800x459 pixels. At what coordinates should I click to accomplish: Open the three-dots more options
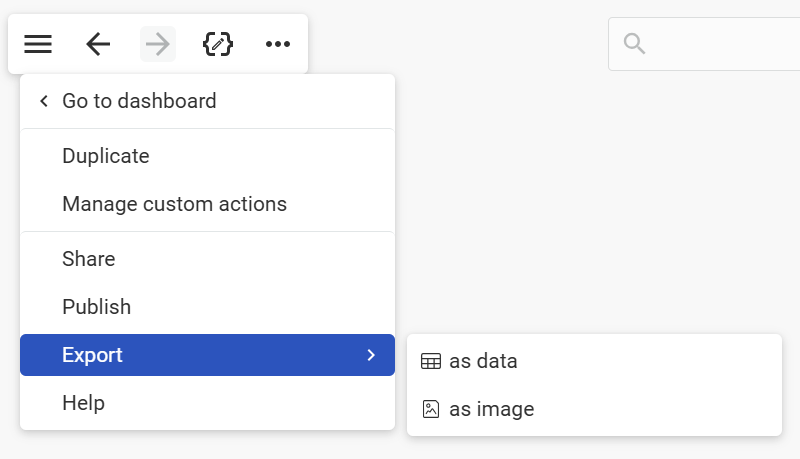(x=278, y=44)
